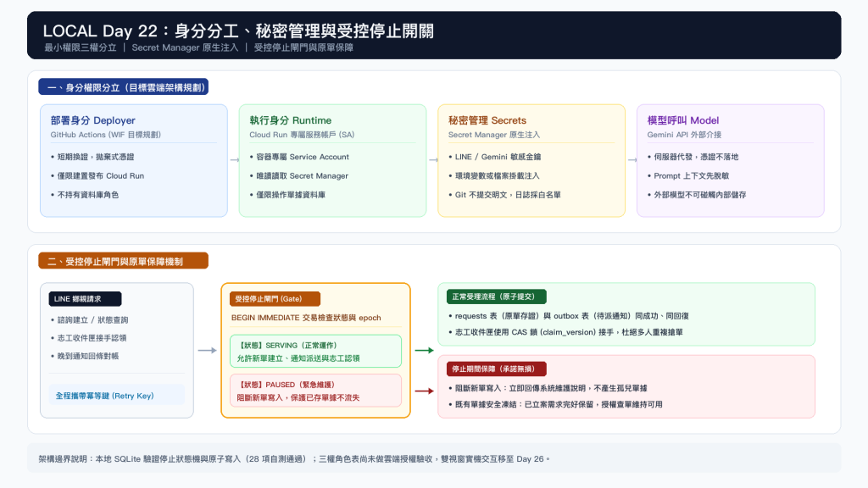Viewport: 868px width, 488px height.
Task: Select the heading '秘密管理 Secrets'
Action: [x=487, y=120]
